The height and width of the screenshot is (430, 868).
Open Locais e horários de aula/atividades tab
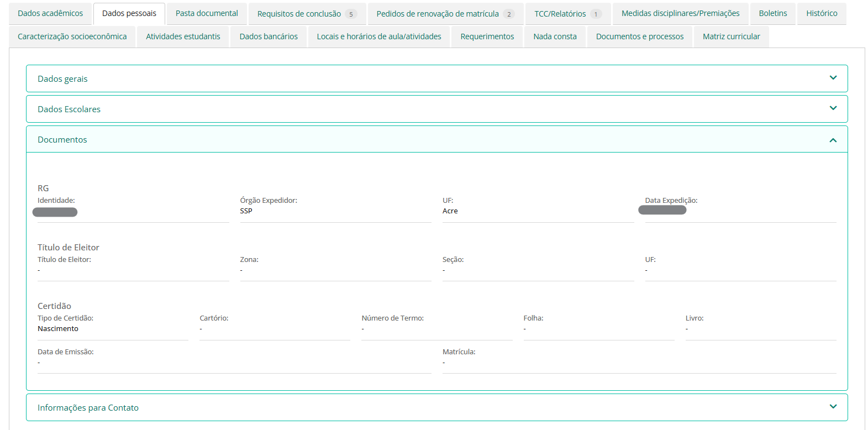(379, 36)
